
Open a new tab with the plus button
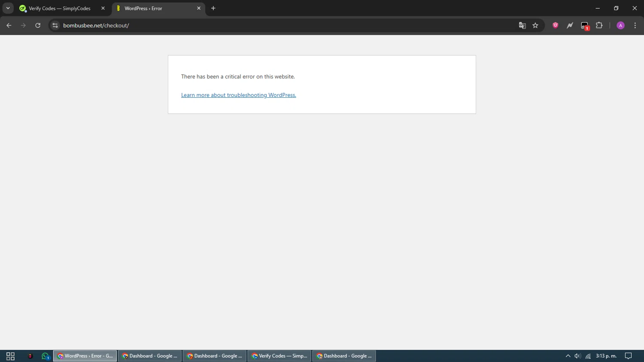click(213, 8)
